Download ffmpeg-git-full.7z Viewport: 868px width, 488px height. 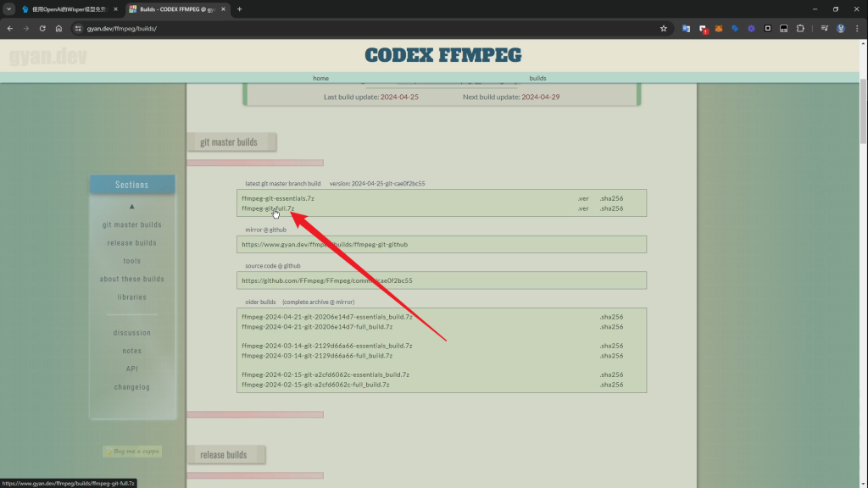pos(268,208)
